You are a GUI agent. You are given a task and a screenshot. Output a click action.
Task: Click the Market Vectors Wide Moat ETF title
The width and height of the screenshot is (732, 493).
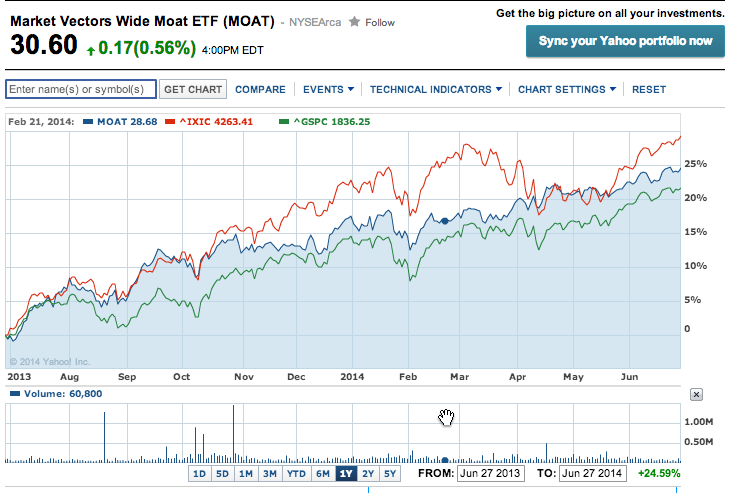[142, 21]
